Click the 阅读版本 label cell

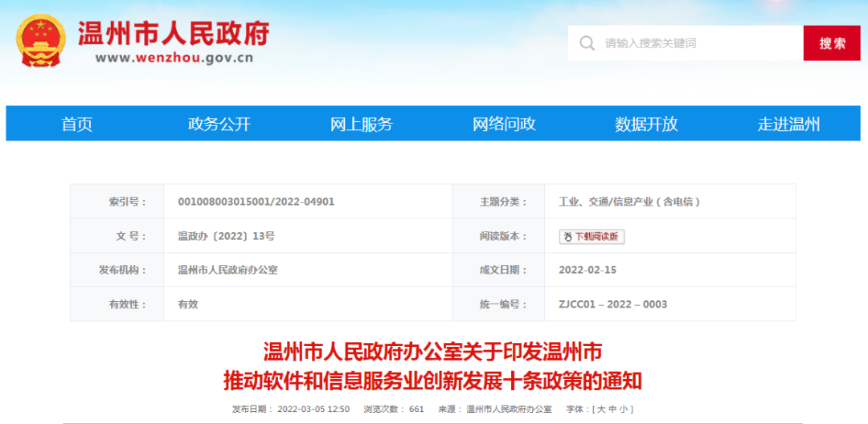[x=498, y=236]
